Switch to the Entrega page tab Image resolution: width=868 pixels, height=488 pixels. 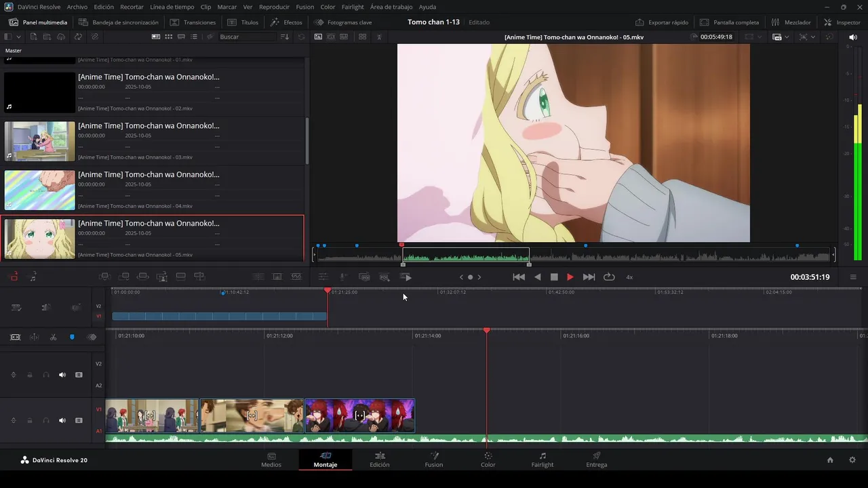[597, 460]
